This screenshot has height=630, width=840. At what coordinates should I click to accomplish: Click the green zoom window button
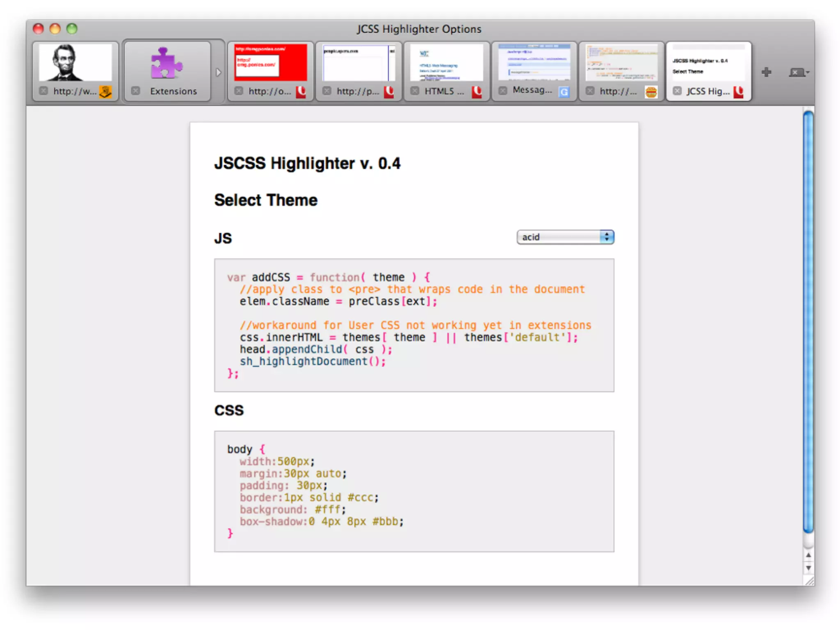(x=72, y=29)
